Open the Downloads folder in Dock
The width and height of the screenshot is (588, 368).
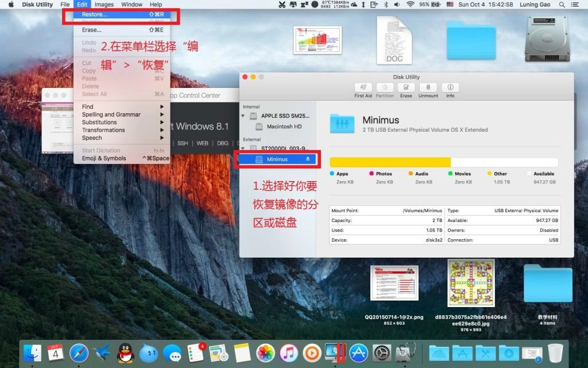pyautogui.click(x=509, y=354)
